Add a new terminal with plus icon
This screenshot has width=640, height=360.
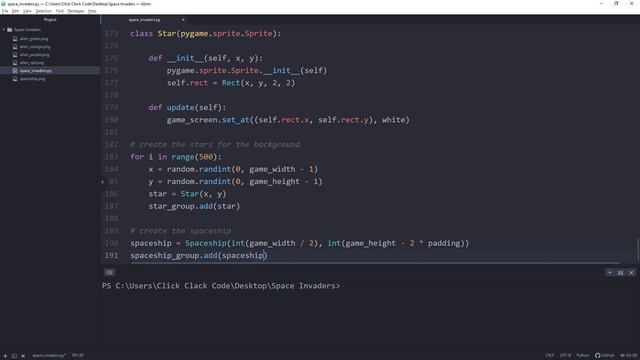(5, 356)
